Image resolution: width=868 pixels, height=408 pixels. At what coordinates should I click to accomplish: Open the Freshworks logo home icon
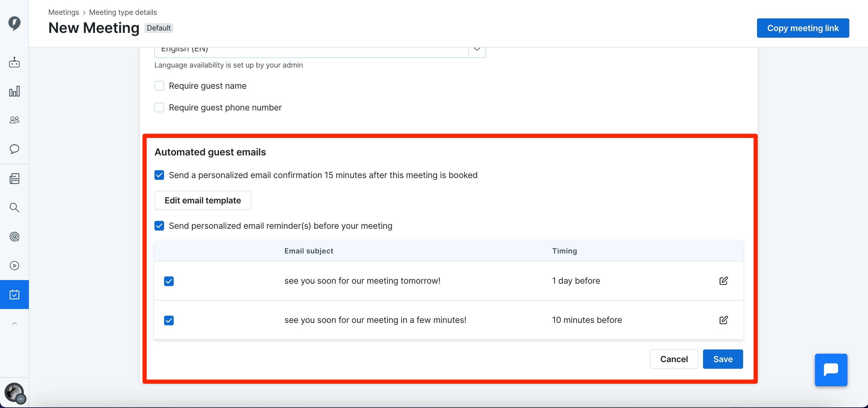(x=14, y=24)
